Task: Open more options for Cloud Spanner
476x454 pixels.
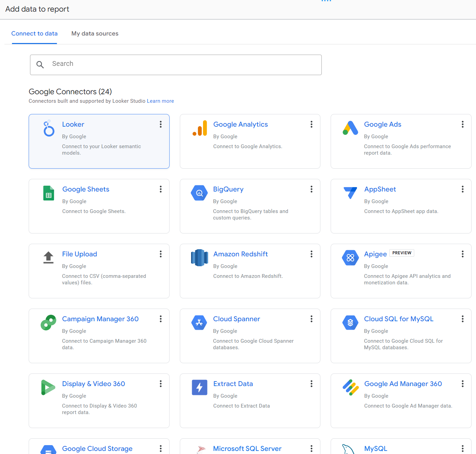Action: (x=312, y=319)
